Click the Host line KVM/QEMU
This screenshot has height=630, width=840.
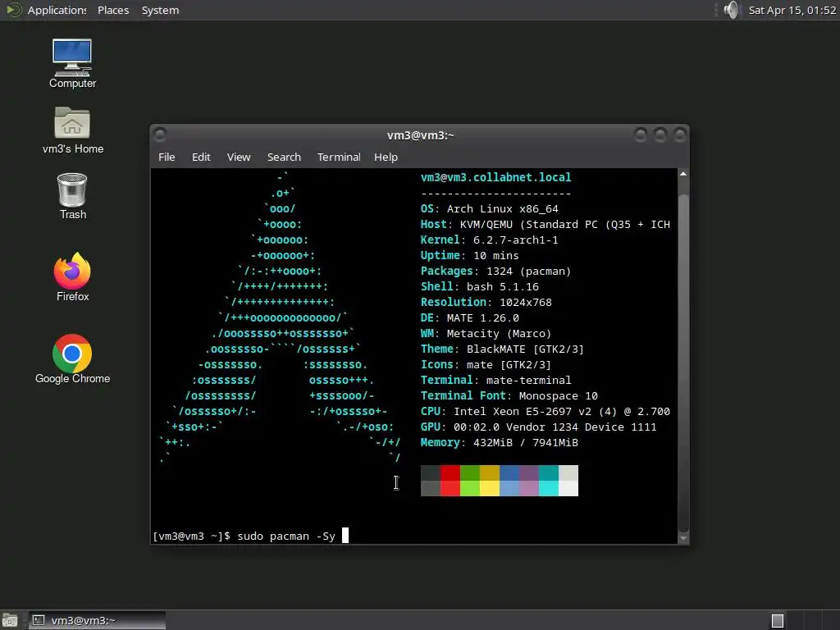(545, 225)
